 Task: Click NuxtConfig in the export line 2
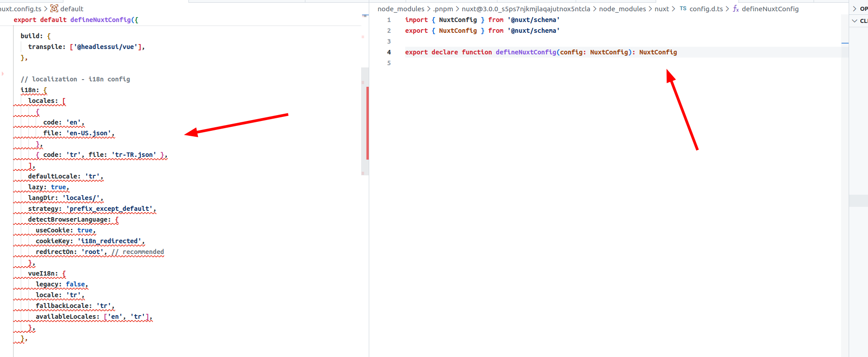(x=458, y=31)
